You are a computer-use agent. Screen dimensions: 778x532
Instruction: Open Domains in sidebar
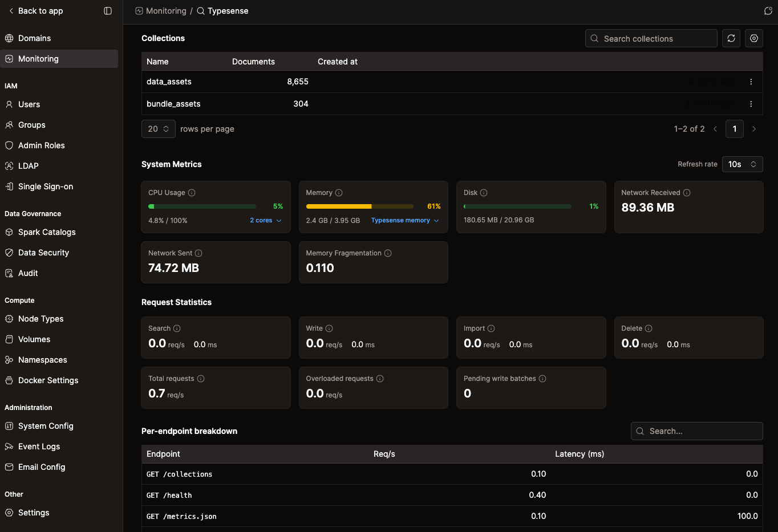pyautogui.click(x=59, y=38)
